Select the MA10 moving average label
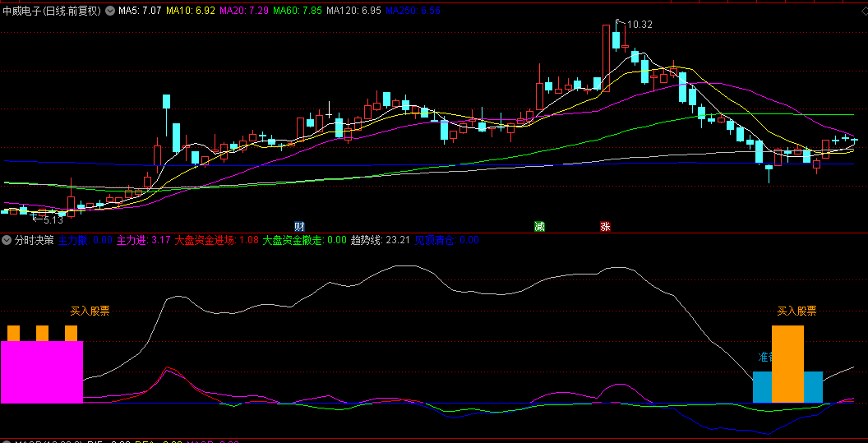Image resolution: width=868 pixels, height=443 pixels. click(x=191, y=12)
